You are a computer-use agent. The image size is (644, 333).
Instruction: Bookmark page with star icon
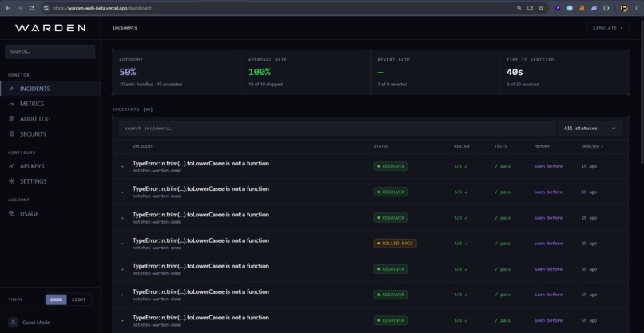coord(541,8)
